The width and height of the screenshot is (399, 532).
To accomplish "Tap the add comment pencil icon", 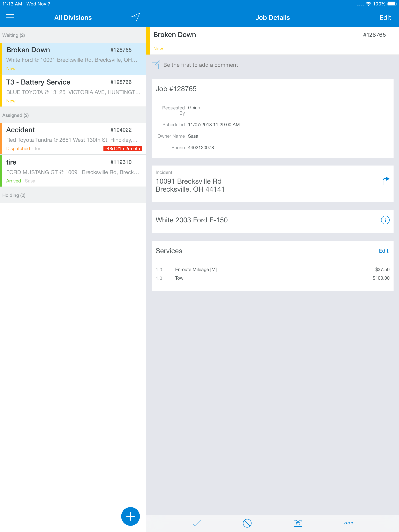I will (x=156, y=65).
